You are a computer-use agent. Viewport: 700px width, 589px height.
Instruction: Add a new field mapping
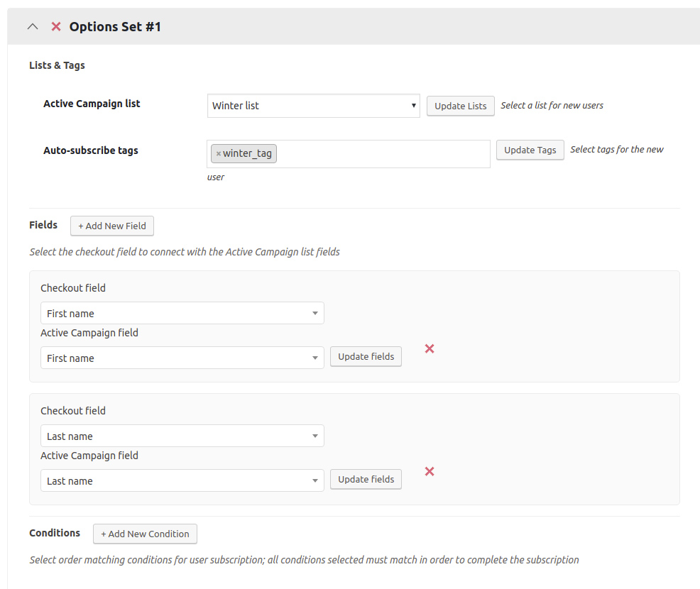coord(112,226)
